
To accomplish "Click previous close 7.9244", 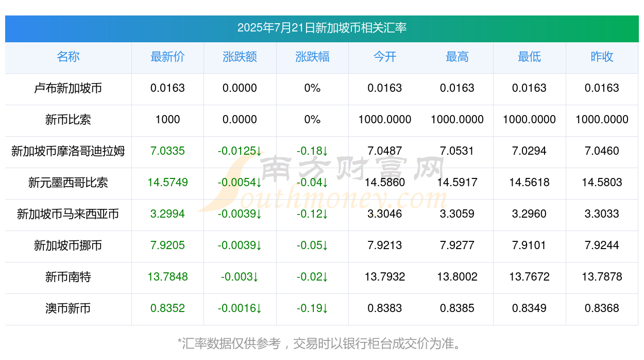I will (602, 246).
